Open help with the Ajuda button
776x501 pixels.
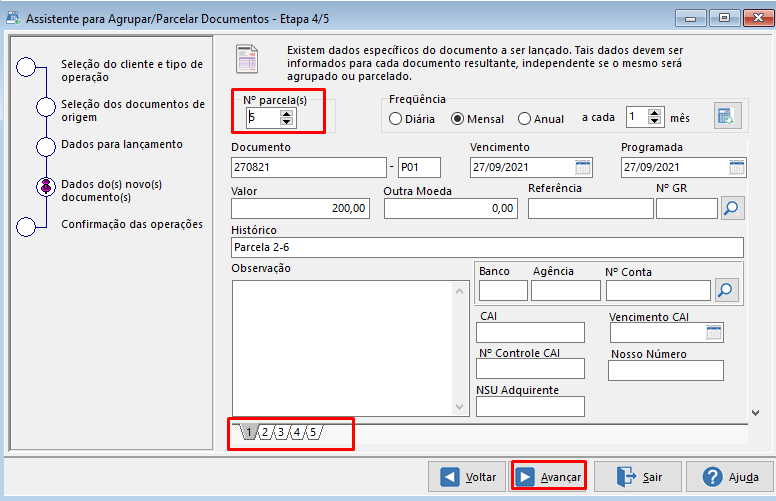tap(730, 477)
